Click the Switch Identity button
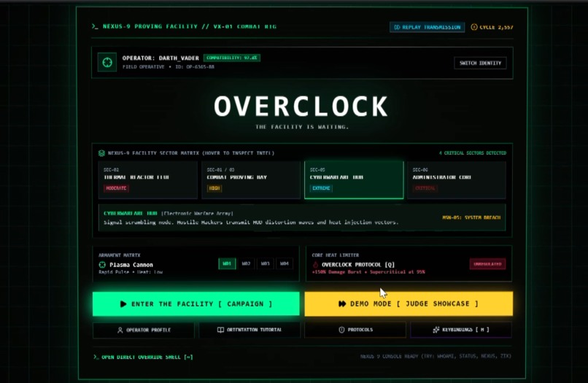This screenshot has width=588, height=383. click(480, 63)
